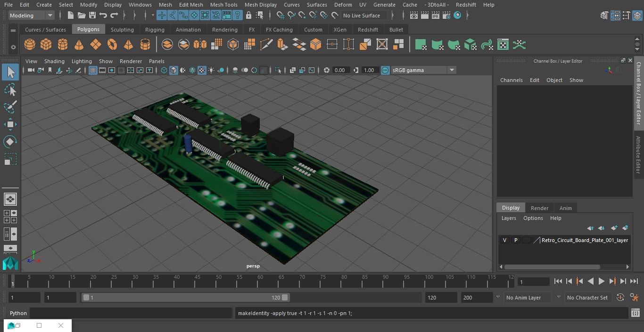Click the shelf editor gear icon
This screenshot has width=644, height=332.
(13, 47)
